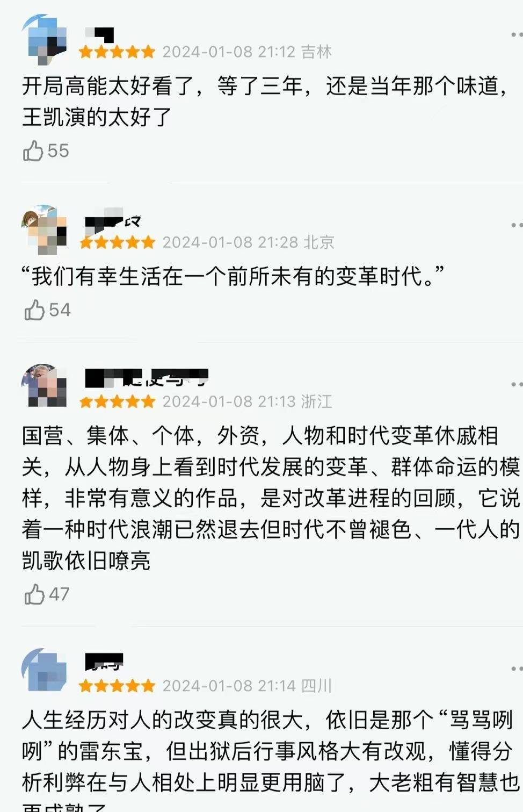Image resolution: width=523 pixels, height=812 pixels.
Task: Open the long review starting with 国营、集体、个体
Action: (271, 498)
